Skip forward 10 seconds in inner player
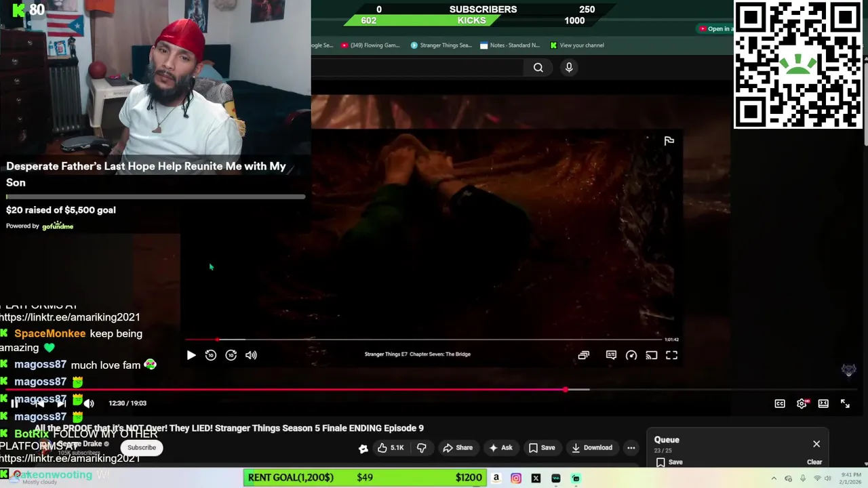This screenshot has width=868, height=488. pos(231,355)
